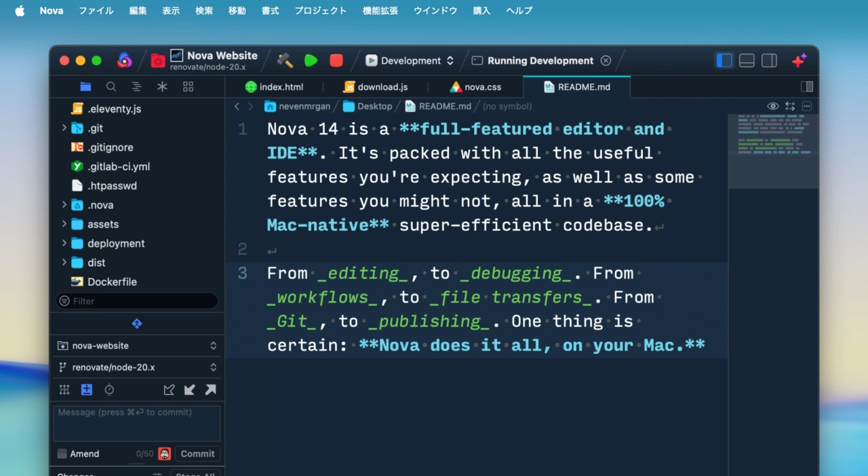
Task: Go back with the path bar left chevron
Action: click(237, 106)
